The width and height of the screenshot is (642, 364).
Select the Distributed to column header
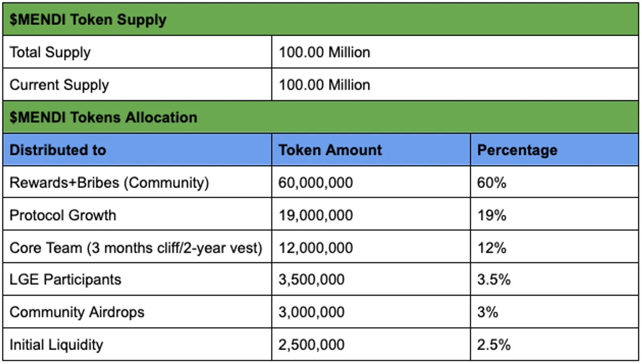tap(137, 150)
